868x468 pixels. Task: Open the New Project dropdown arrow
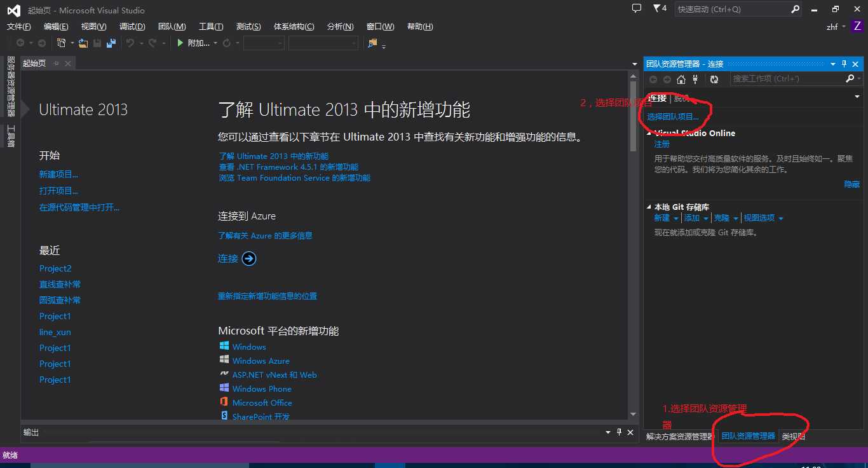point(72,43)
